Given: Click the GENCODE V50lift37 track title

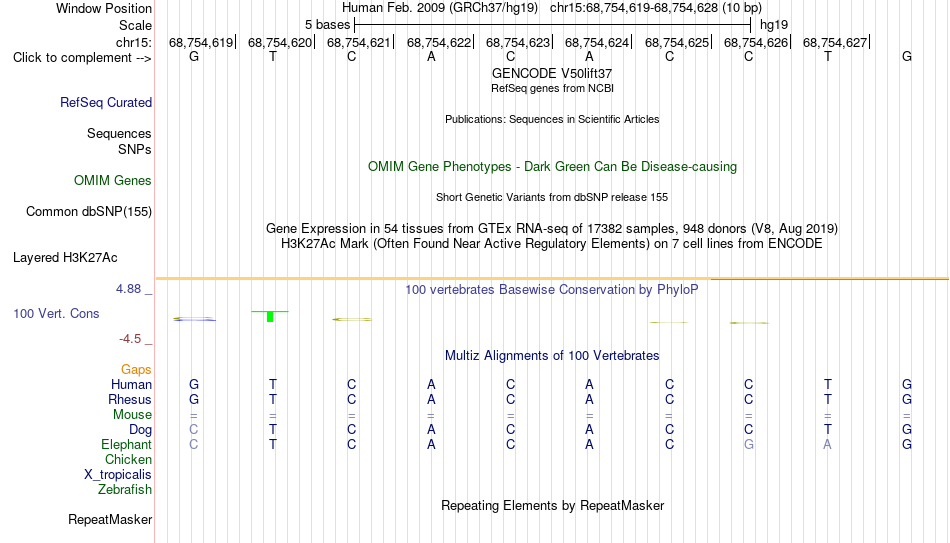Looking at the screenshot, I should pos(552,73).
